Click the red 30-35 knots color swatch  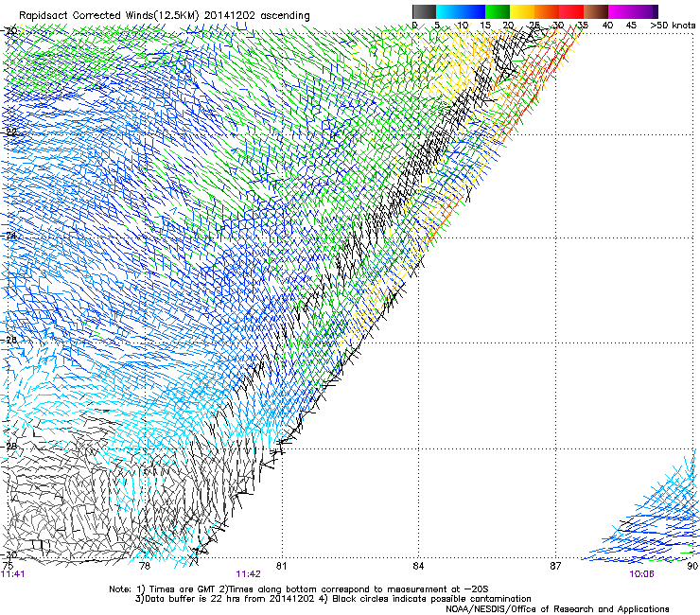coord(571,11)
